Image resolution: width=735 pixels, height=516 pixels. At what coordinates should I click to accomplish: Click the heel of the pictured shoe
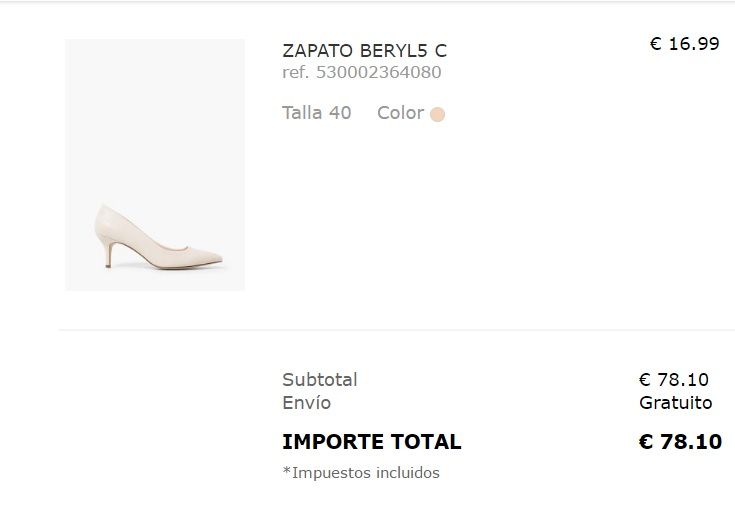[109, 255]
